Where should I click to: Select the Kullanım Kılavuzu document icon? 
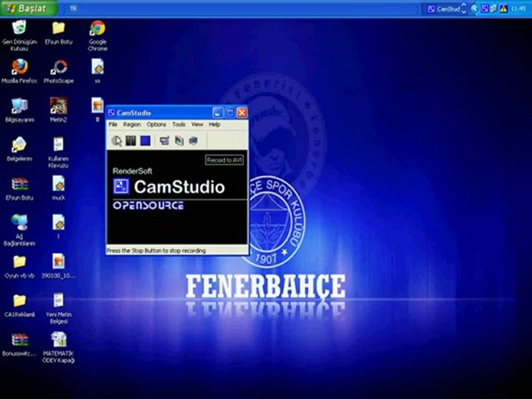[58, 153]
